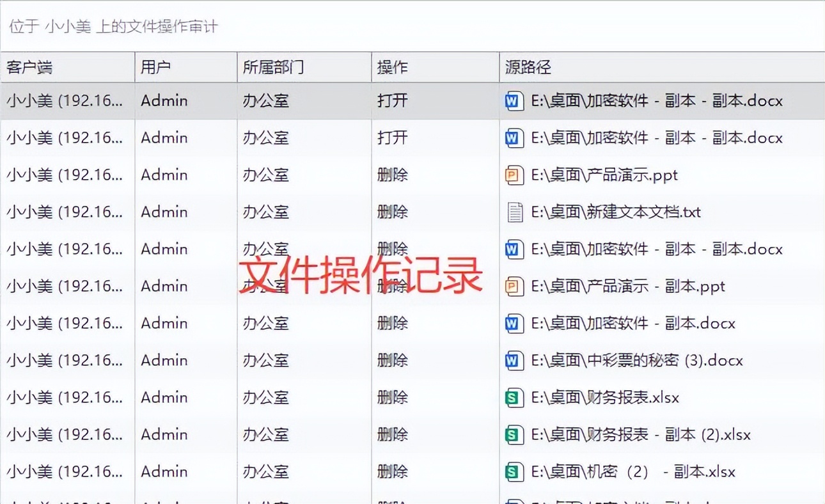The image size is (825, 504).
Task: Click the Word icon beside 中彩票的秘密 (3).docx
Action: click(x=514, y=361)
